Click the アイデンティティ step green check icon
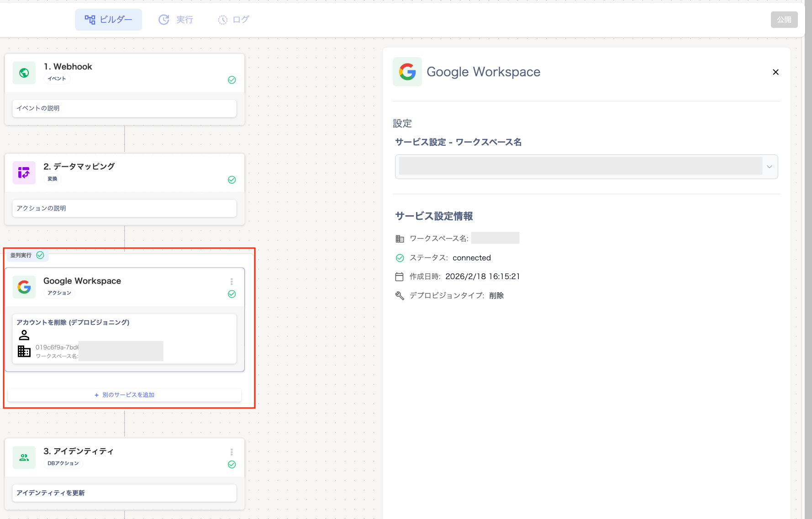Viewport: 812px width, 519px height. 232,464
